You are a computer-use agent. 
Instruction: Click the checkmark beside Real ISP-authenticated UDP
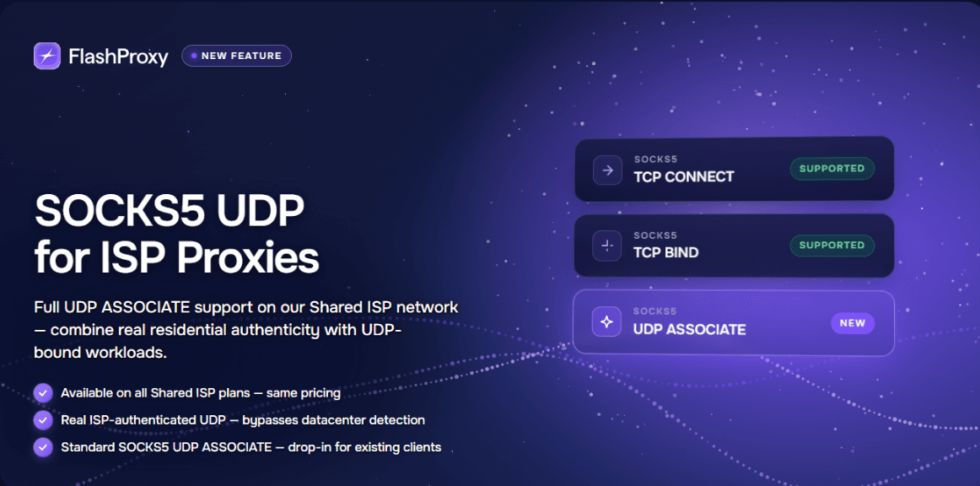[x=43, y=419]
